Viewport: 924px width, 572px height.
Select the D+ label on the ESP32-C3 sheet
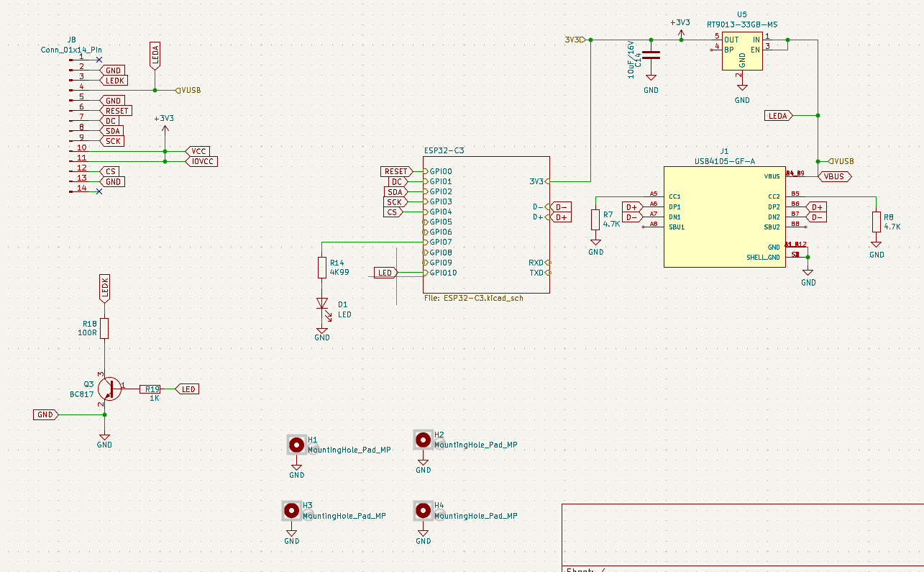pos(560,217)
